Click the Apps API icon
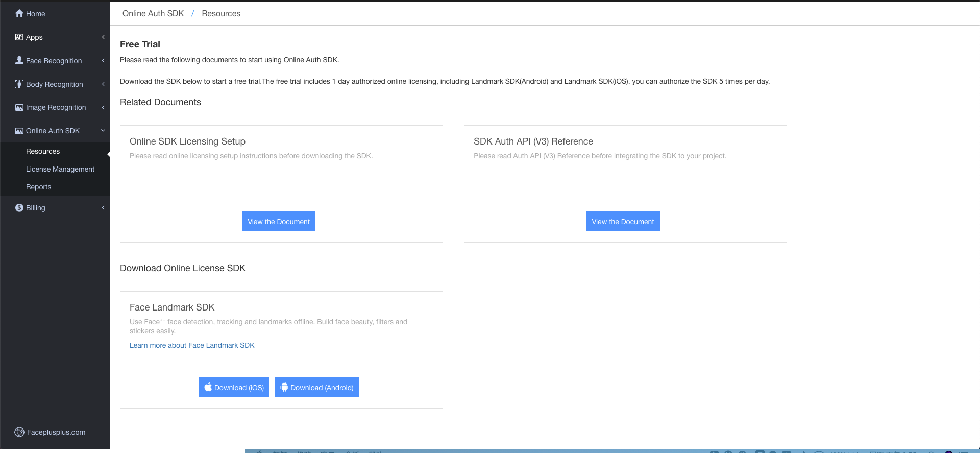This screenshot has width=980, height=453. click(x=19, y=37)
